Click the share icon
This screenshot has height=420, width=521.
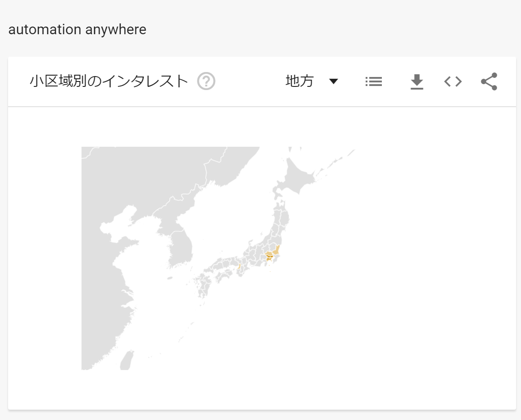coord(489,81)
